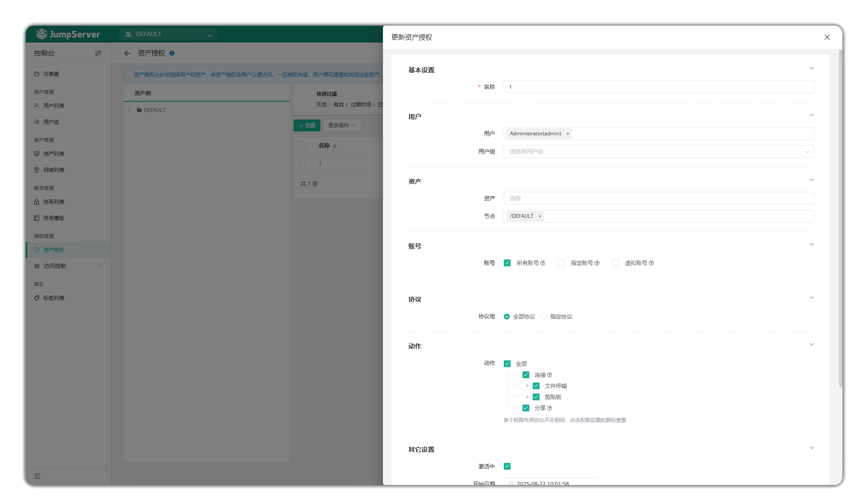The width and height of the screenshot is (868, 502).
Task: Expand the 剪贴板 action tree node
Action: 528,397
